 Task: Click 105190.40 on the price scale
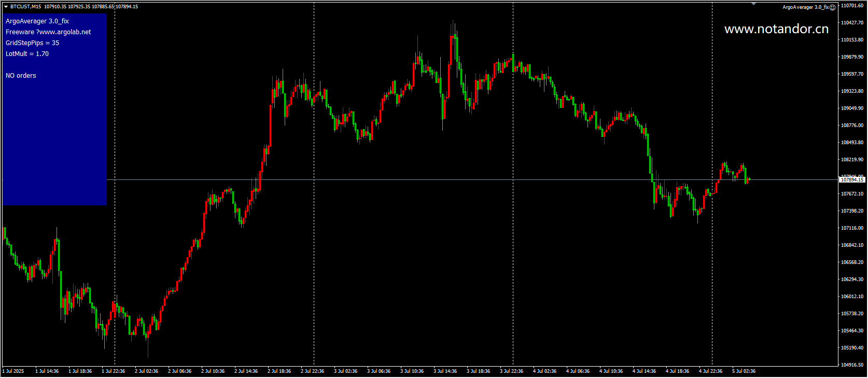(x=852, y=348)
